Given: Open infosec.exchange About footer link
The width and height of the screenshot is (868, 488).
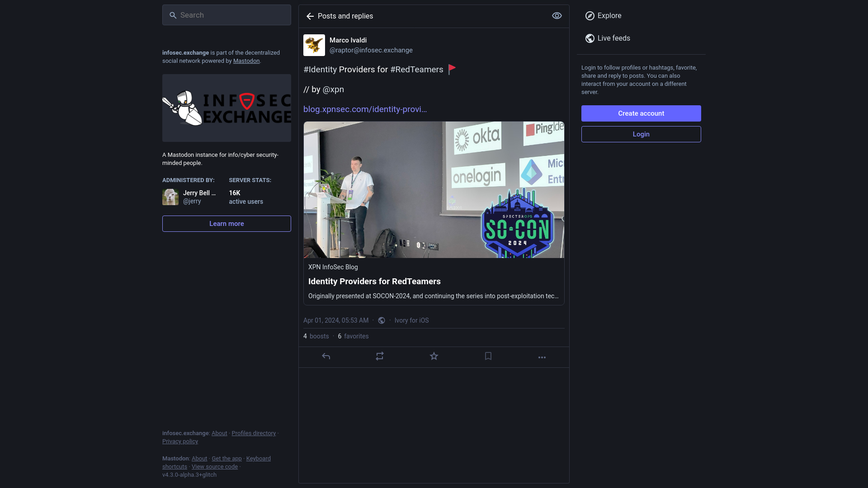Looking at the screenshot, I should click(x=219, y=433).
